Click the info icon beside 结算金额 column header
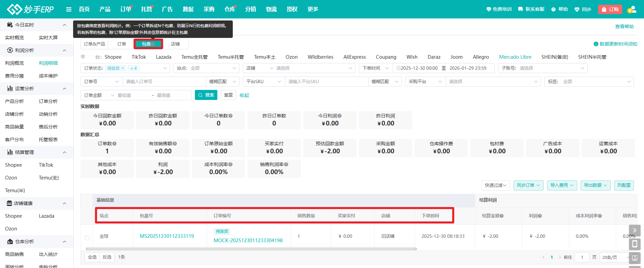This screenshot has width=644, height=268. click(502, 216)
